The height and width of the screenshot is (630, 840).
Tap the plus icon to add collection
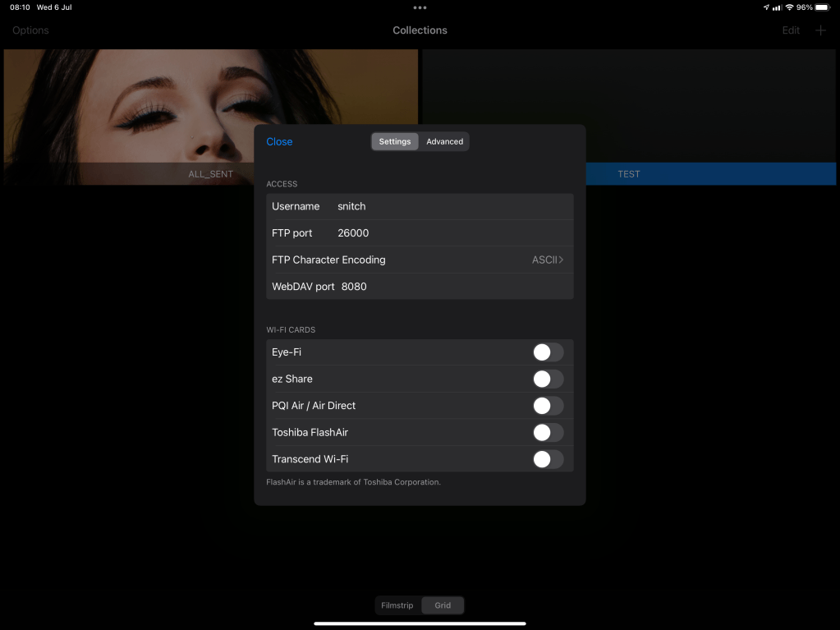[x=820, y=30]
